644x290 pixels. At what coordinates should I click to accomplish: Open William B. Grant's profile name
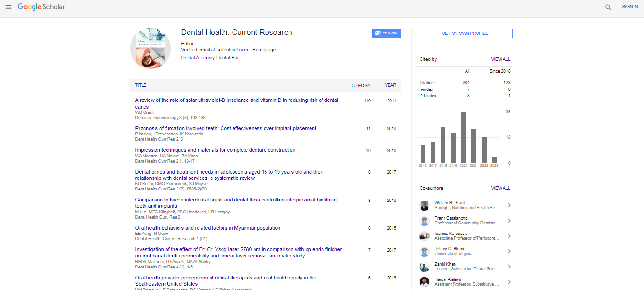[450, 203]
